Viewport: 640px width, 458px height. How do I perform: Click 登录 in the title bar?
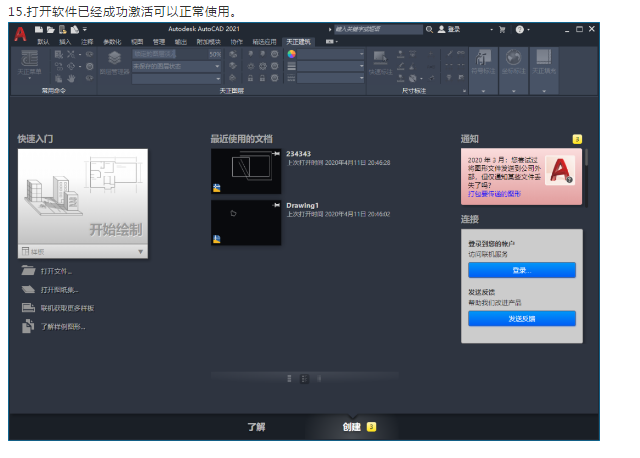point(454,29)
